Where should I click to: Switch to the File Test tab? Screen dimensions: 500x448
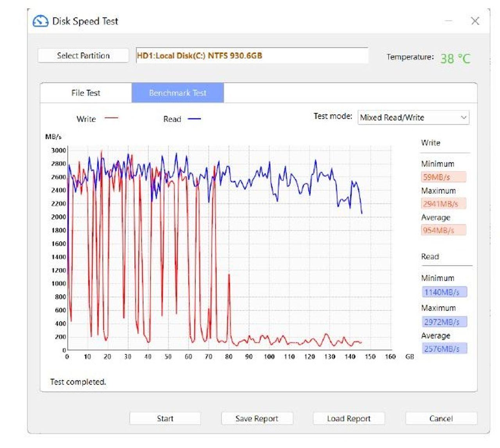pyautogui.click(x=86, y=93)
